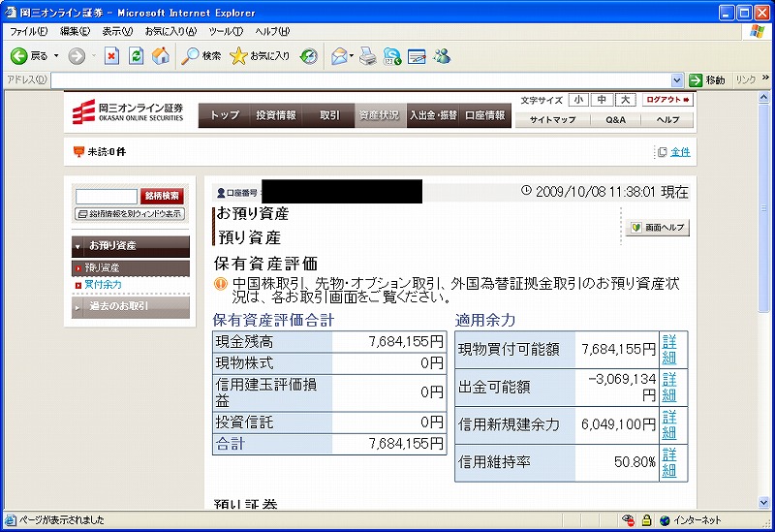Image resolution: width=775 pixels, height=532 pixels.
Task: Open Favorites (お気に入り) star button
Action: 260,56
